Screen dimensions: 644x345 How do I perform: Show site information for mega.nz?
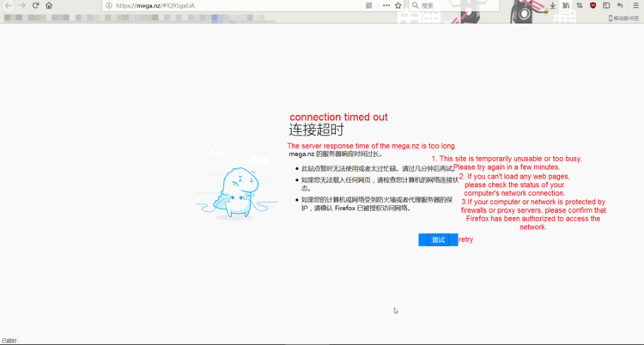[x=109, y=5]
